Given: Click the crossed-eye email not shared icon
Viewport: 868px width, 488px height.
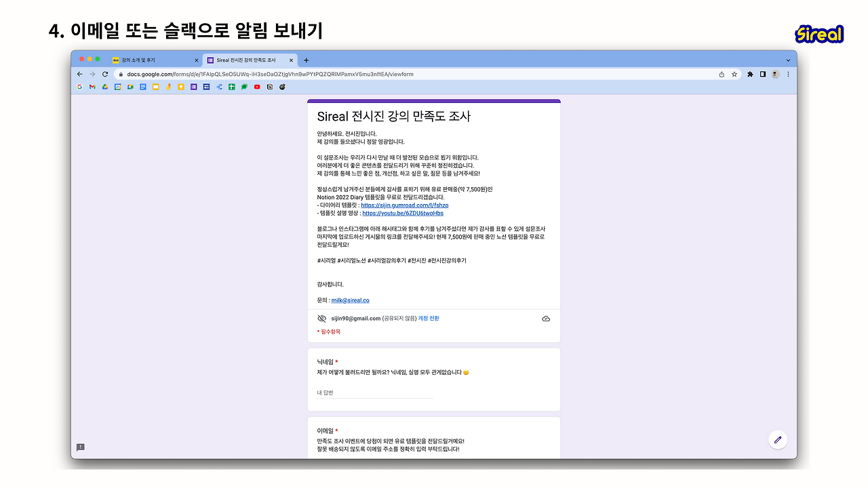Looking at the screenshot, I should pyautogui.click(x=322, y=319).
